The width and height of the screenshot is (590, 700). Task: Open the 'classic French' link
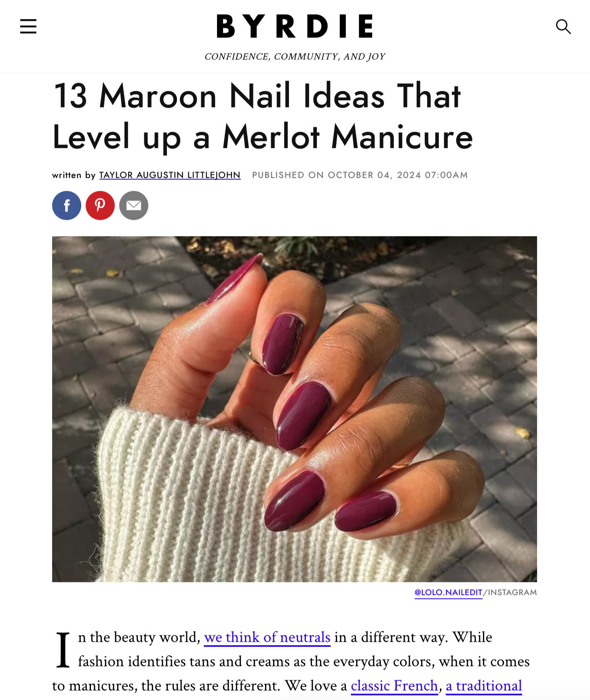tap(394, 686)
